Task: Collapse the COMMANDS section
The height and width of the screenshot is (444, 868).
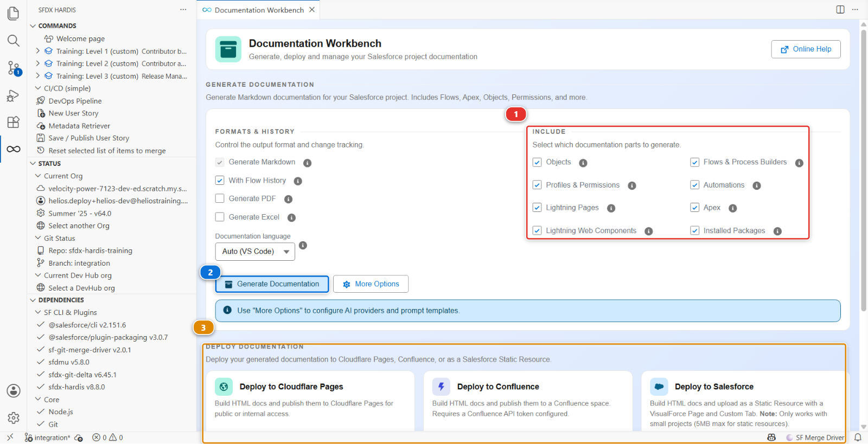Action: tap(33, 25)
